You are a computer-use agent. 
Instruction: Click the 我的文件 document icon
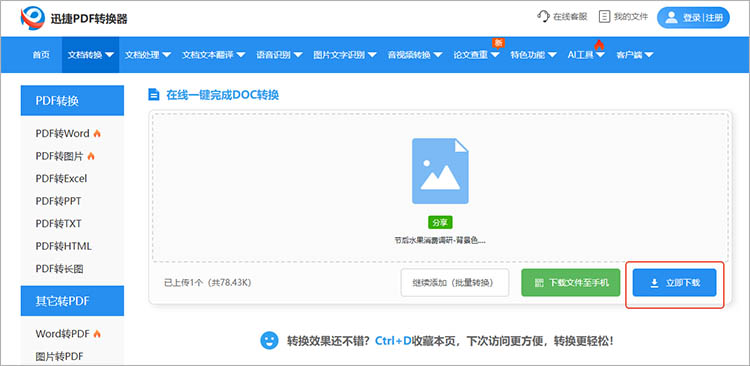click(x=605, y=17)
